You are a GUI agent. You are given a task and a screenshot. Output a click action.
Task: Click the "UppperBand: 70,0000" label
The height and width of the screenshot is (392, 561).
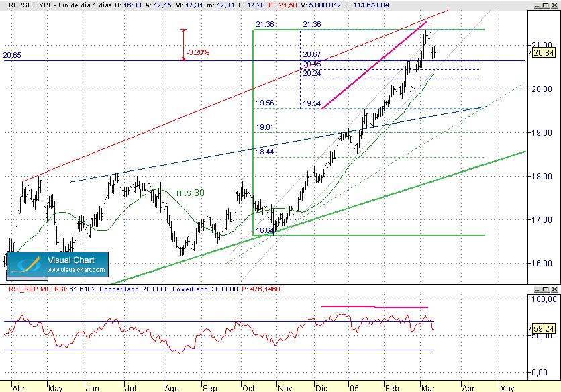pyautogui.click(x=134, y=289)
